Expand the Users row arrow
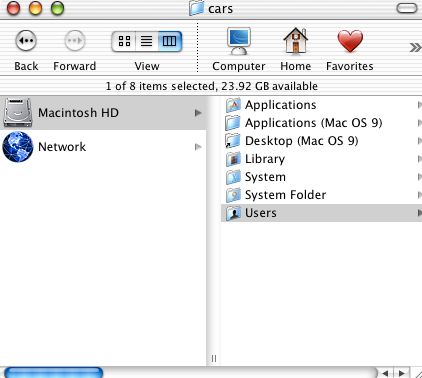 coord(419,213)
